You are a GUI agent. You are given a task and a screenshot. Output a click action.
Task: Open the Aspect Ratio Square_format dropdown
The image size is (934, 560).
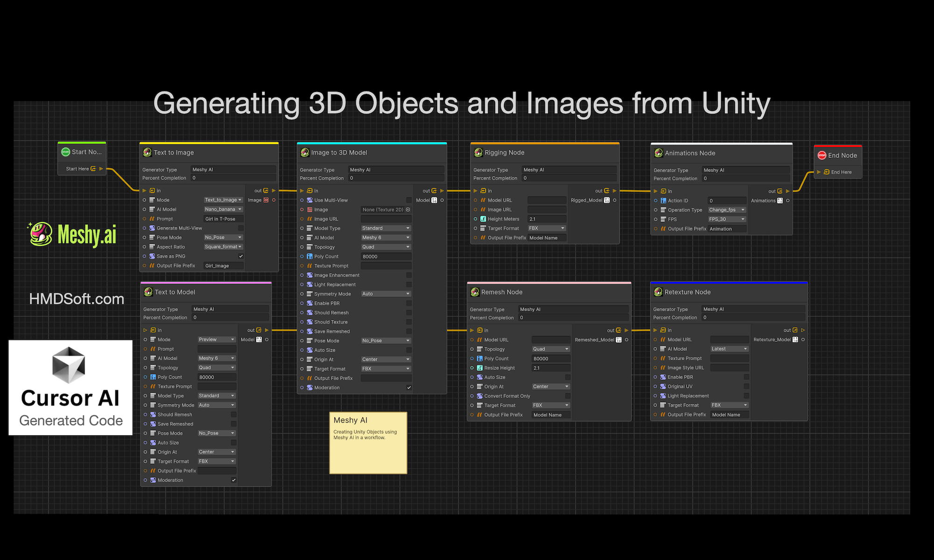pyautogui.click(x=223, y=247)
